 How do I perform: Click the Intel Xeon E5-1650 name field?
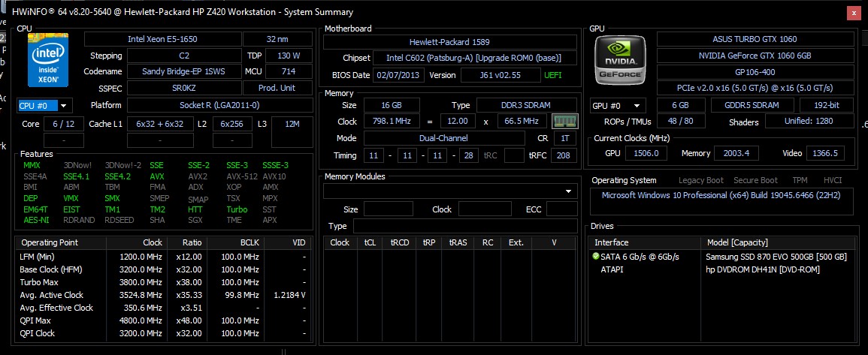pyautogui.click(x=162, y=39)
